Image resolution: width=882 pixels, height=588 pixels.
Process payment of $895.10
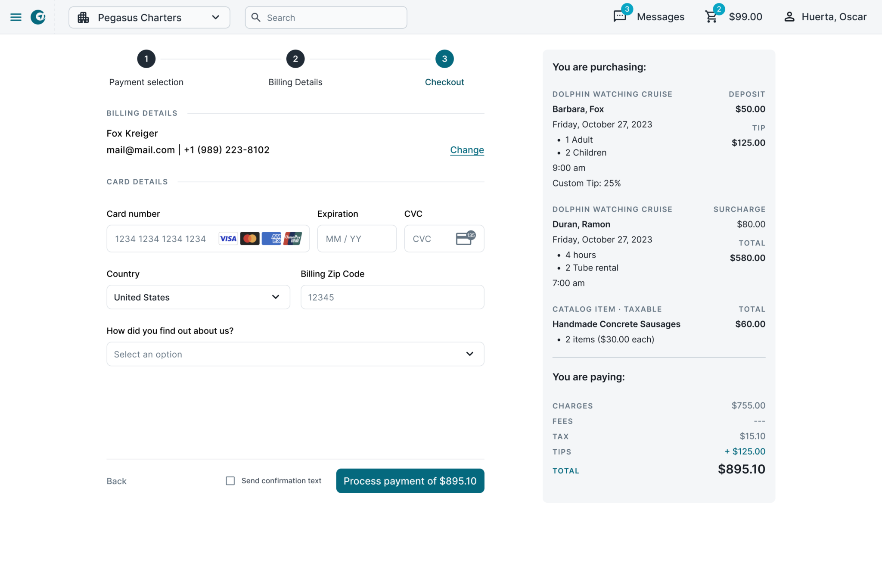click(x=410, y=481)
